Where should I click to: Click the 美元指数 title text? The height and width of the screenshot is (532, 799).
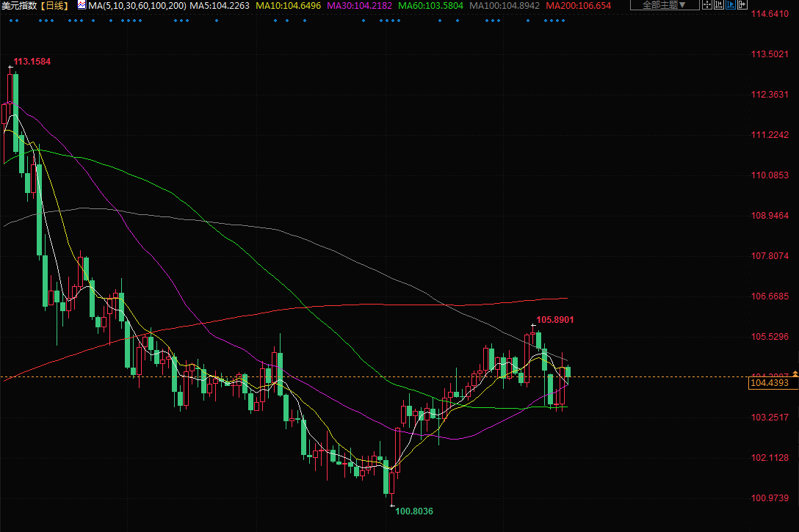pyautogui.click(x=19, y=5)
